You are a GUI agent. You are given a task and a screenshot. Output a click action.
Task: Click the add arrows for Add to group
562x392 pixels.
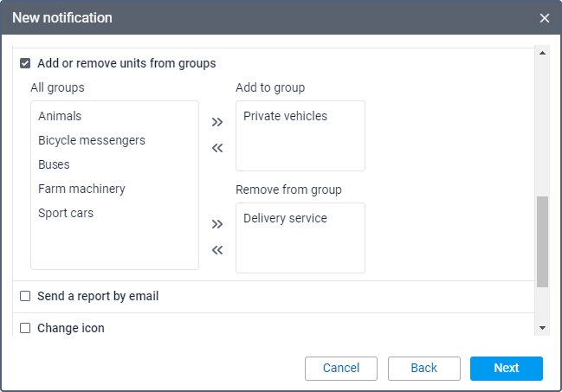[217, 122]
